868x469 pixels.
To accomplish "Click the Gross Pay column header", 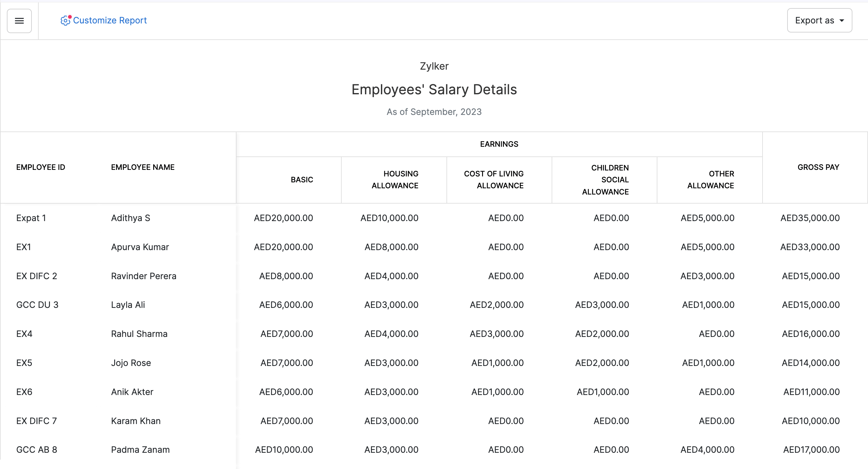I will (x=818, y=167).
